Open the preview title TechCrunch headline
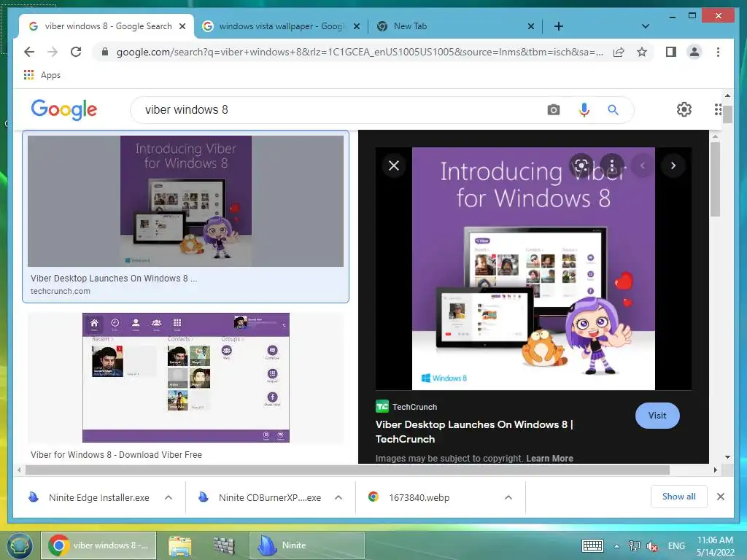The width and height of the screenshot is (747, 560). [x=474, y=432]
